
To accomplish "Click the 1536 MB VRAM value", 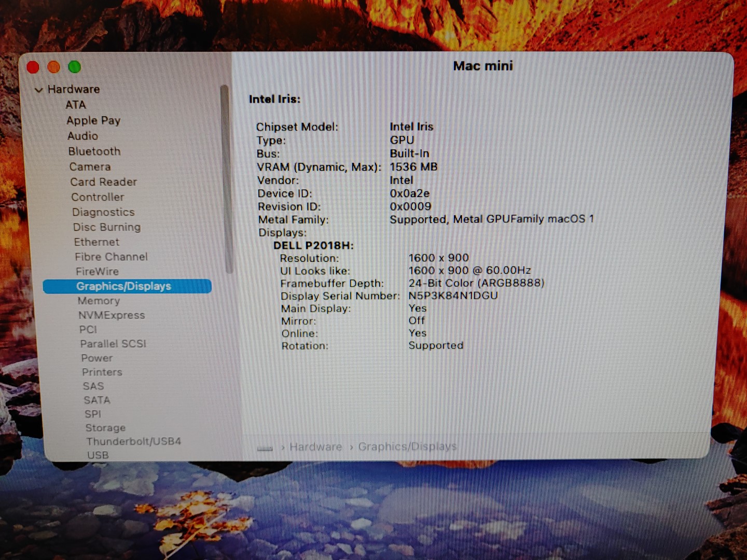I will coord(413,167).
